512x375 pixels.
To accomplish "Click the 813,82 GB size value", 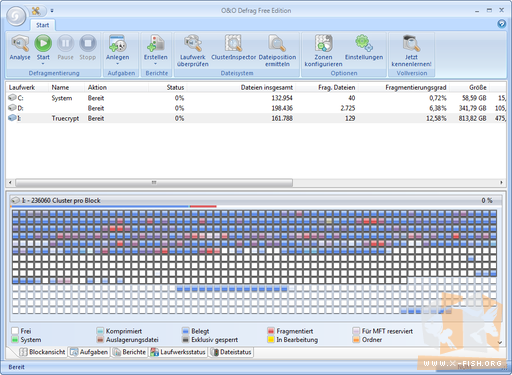I will tap(472, 118).
